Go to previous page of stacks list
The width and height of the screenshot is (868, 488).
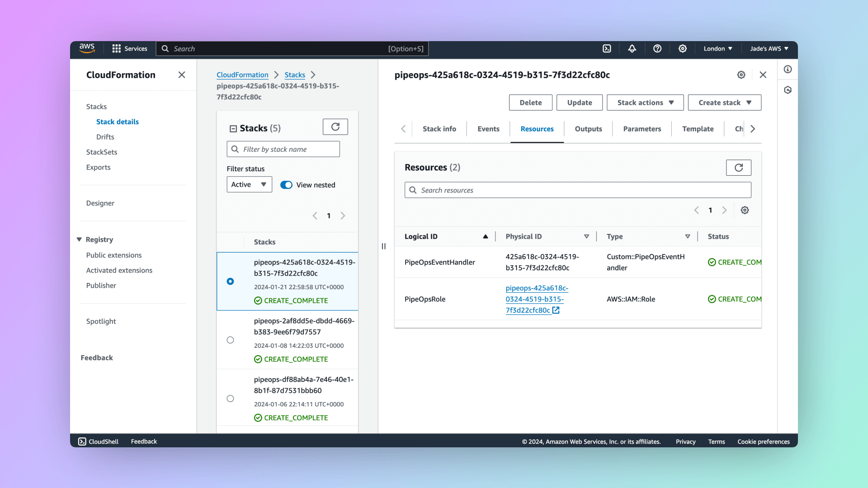315,216
